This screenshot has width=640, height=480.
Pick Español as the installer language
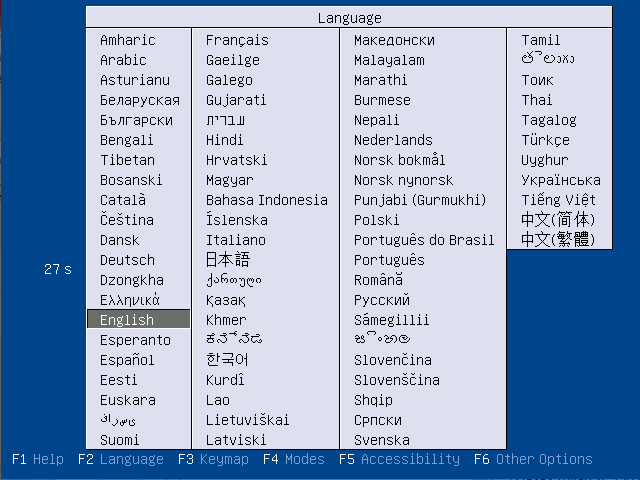pyautogui.click(x=127, y=360)
